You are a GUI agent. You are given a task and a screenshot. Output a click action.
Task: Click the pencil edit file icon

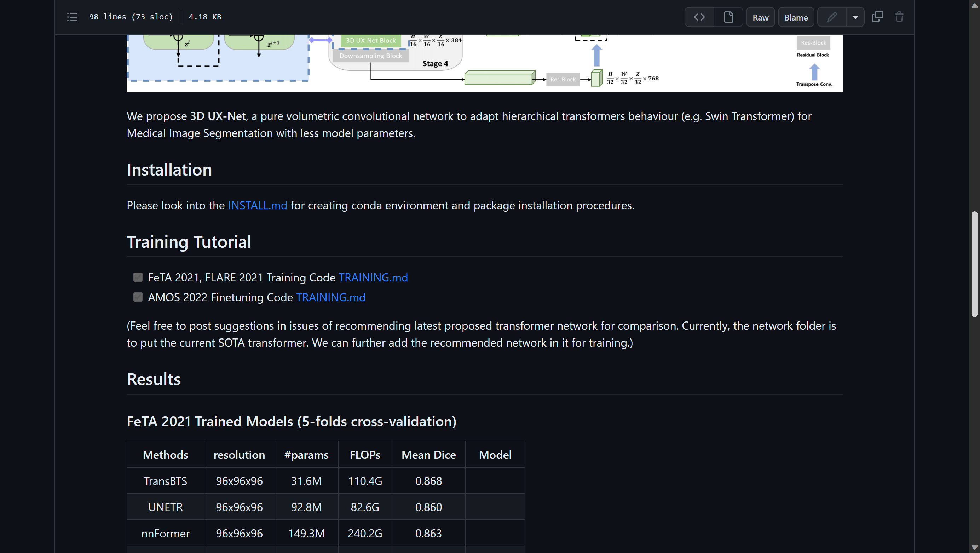coord(832,17)
